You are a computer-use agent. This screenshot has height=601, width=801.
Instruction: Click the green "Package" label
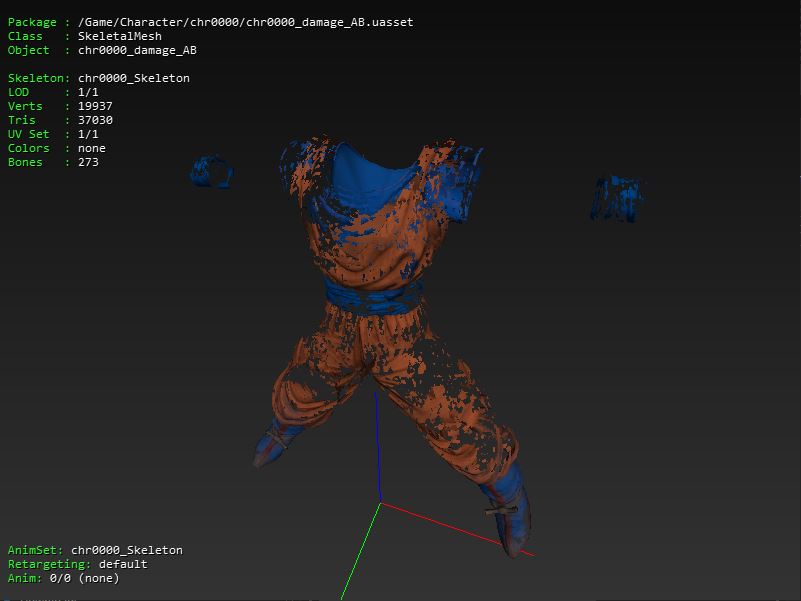click(32, 22)
